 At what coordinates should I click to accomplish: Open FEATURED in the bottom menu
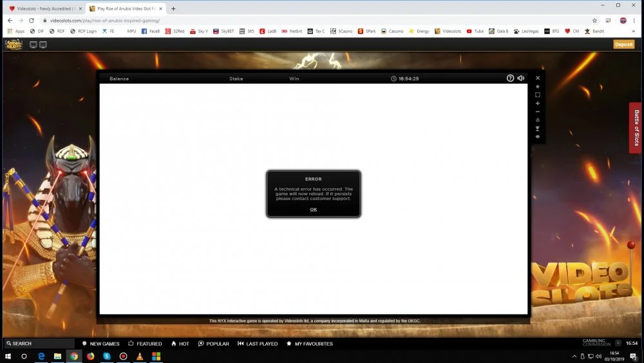145,344
